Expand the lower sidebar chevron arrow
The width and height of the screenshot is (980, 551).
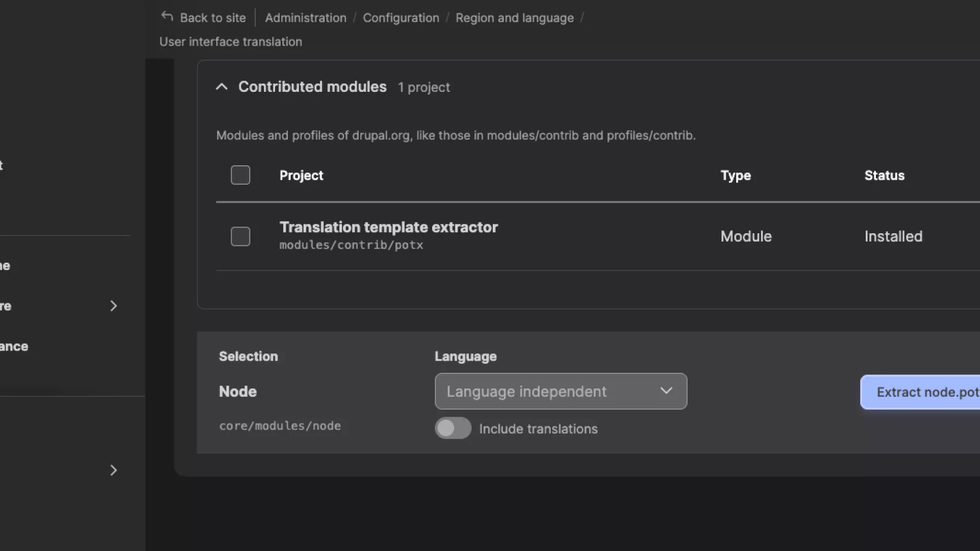[x=114, y=470]
